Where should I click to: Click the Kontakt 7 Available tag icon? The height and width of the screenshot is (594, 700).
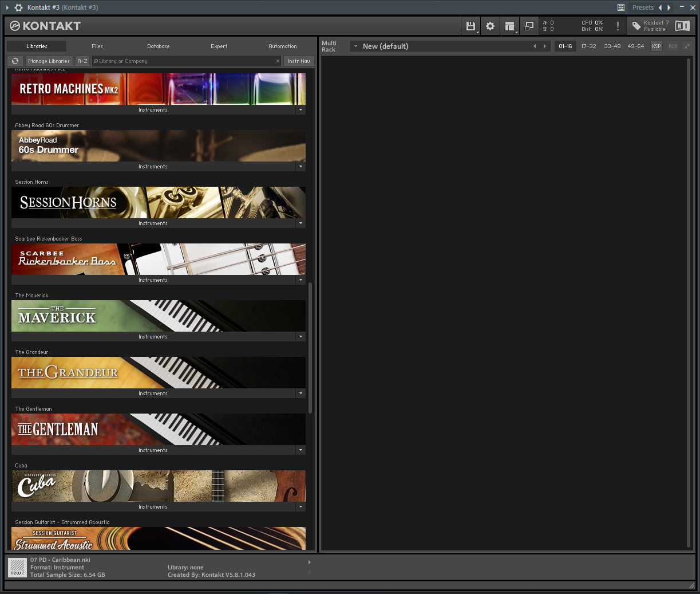[x=636, y=26]
